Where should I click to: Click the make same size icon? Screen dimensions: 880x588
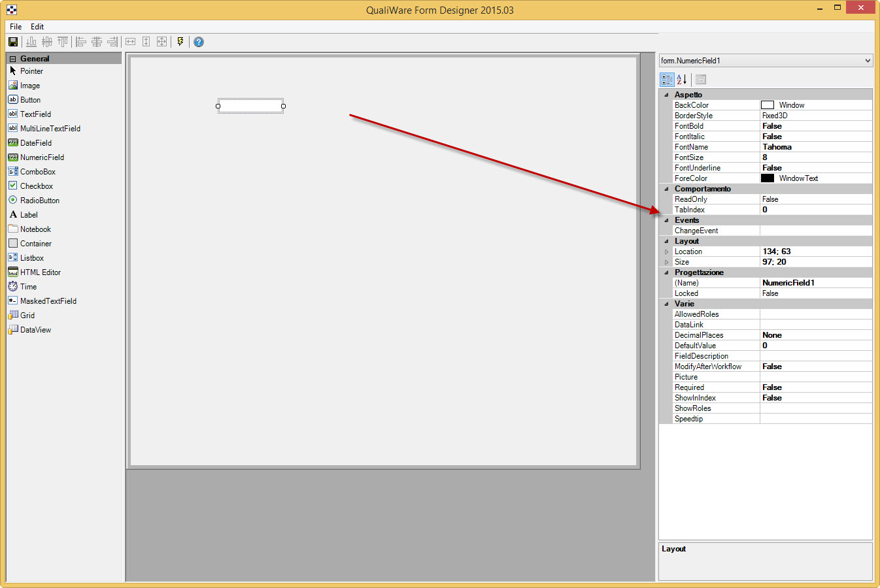(x=161, y=42)
